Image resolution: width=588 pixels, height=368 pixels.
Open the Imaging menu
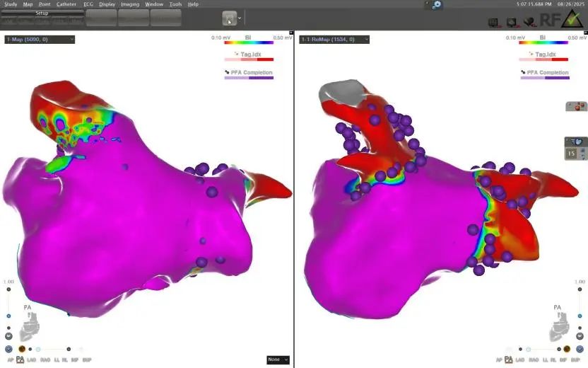[x=130, y=4]
